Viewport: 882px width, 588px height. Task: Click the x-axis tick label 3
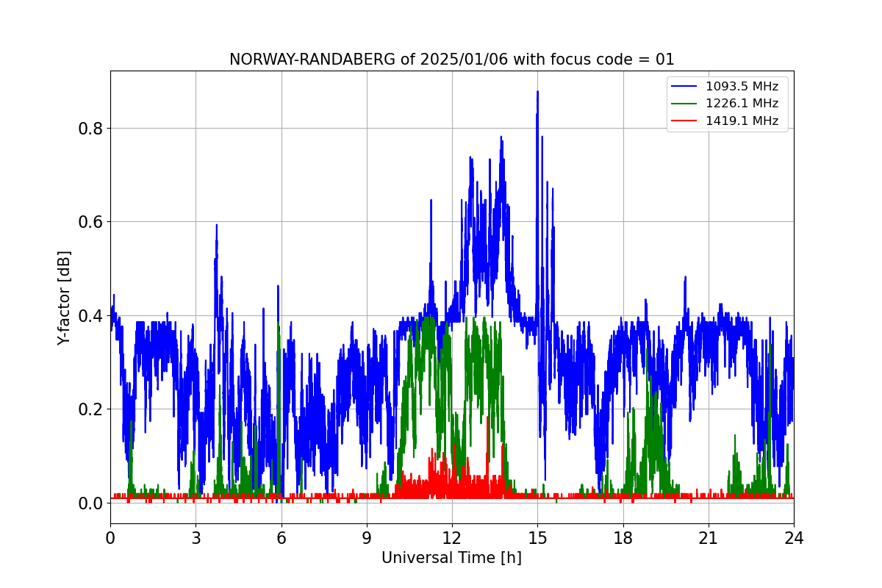[x=196, y=538]
